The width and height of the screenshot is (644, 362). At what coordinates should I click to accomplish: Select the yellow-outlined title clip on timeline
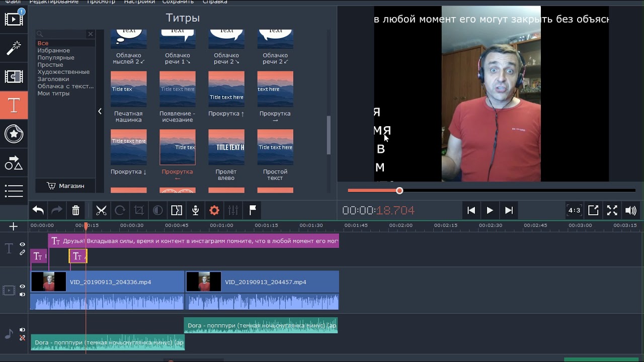(x=78, y=256)
